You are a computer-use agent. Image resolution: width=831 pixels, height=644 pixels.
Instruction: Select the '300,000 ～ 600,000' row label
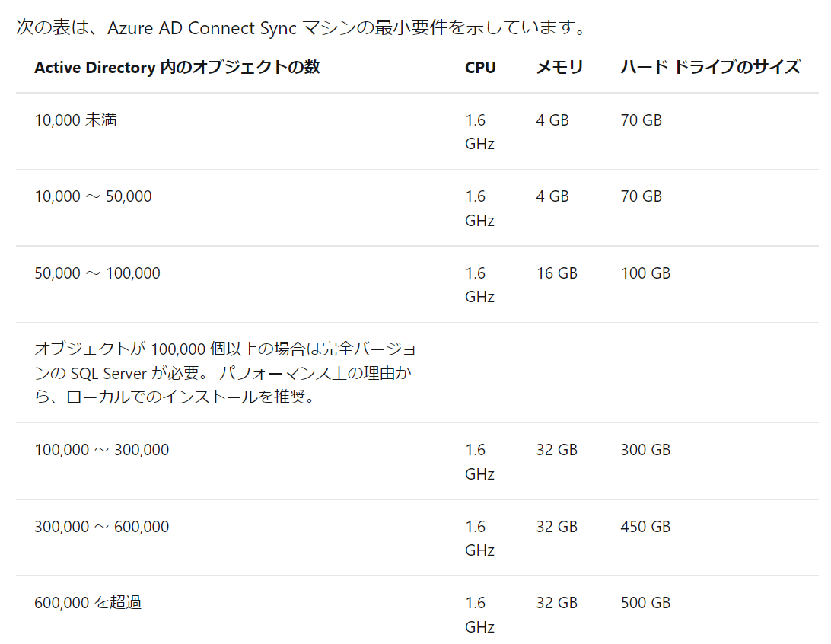point(102,527)
